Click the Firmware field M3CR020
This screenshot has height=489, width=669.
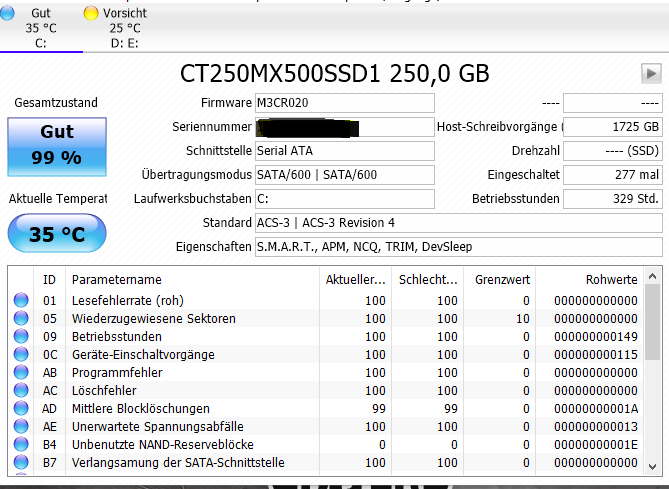click(345, 103)
